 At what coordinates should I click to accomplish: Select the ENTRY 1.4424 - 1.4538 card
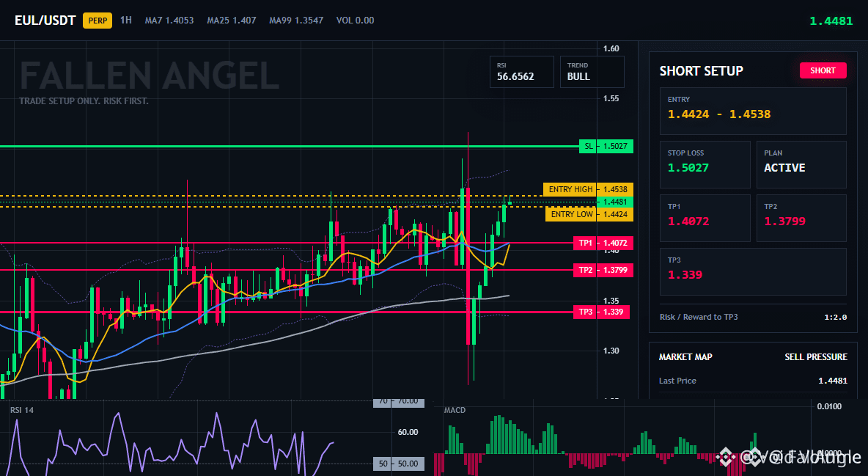click(x=753, y=111)
